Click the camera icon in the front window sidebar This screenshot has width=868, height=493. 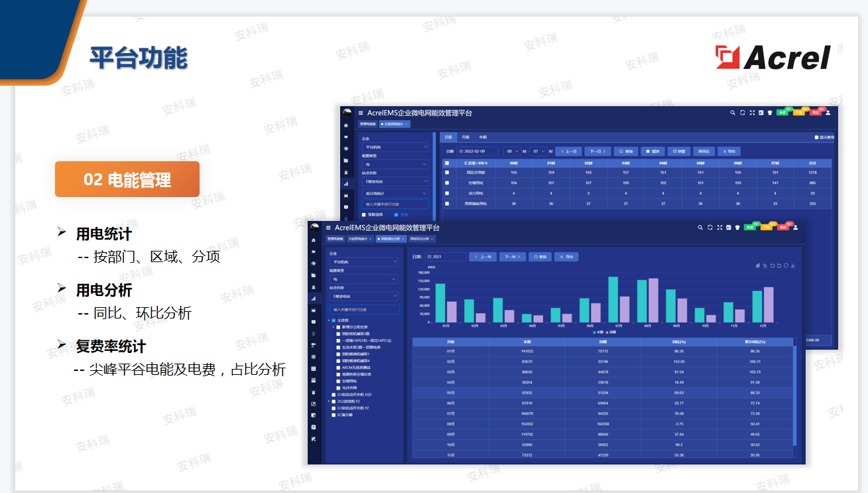(314, 345)
